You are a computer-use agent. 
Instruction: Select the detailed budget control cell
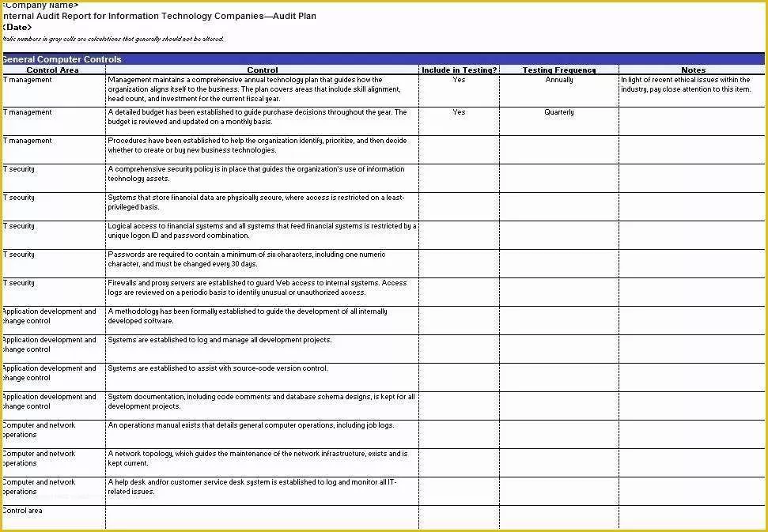tap(263, 122)
